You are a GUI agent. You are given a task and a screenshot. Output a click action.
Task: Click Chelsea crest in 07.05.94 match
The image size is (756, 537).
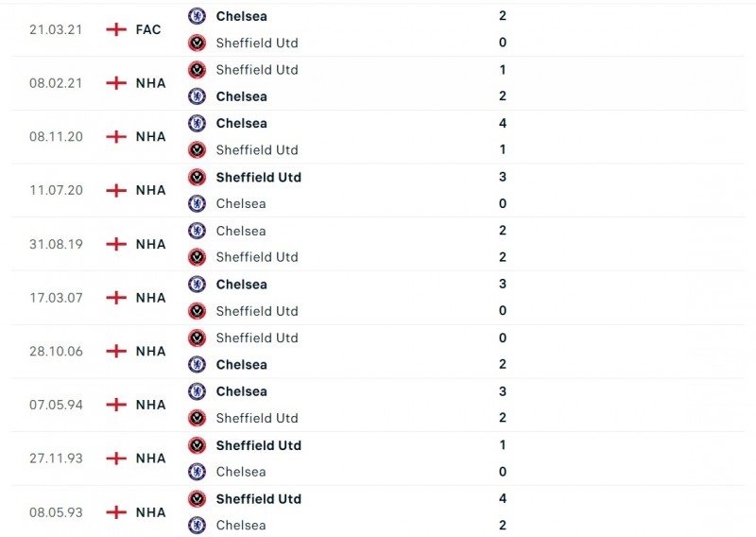[x=197, y=391]
